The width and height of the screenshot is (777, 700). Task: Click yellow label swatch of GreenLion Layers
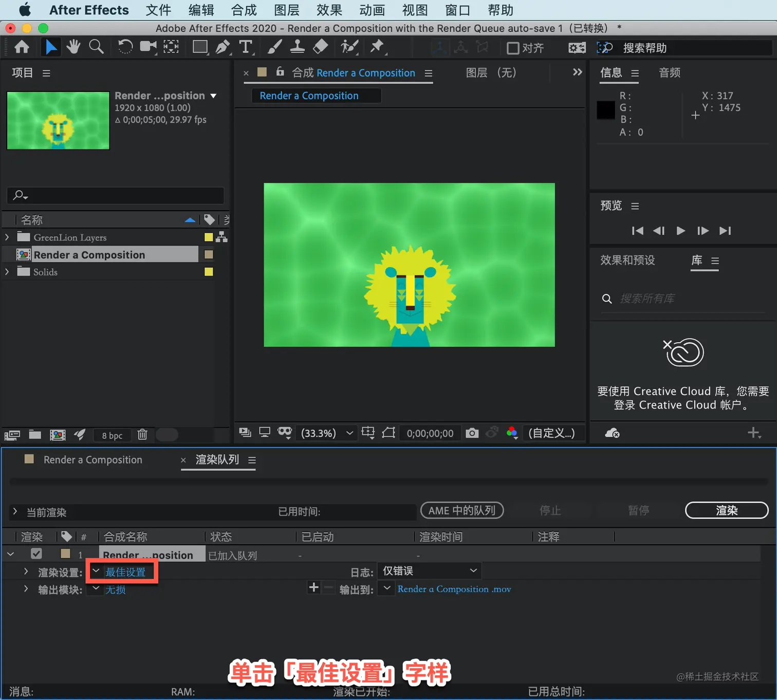coord(209,237)
